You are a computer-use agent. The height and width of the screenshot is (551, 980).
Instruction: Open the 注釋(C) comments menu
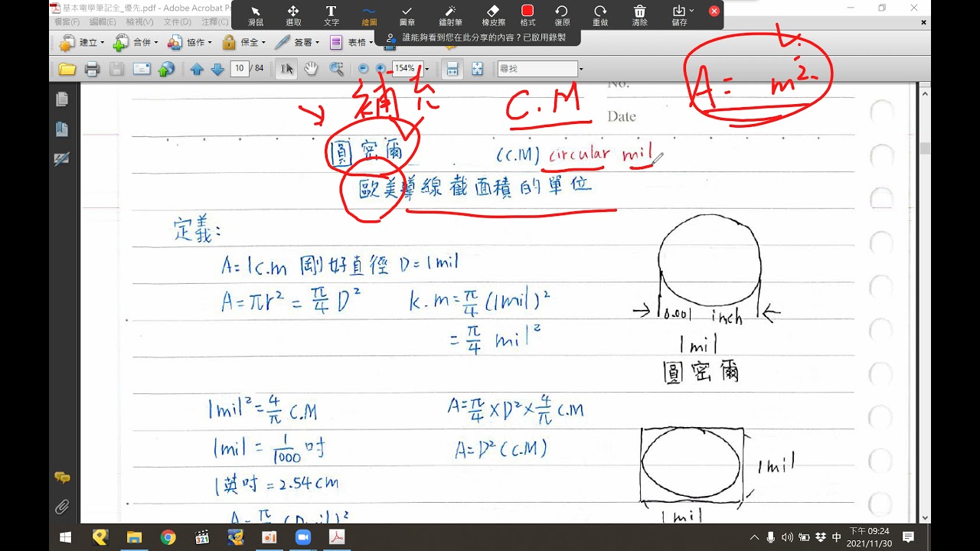click(x=214, y=22)
